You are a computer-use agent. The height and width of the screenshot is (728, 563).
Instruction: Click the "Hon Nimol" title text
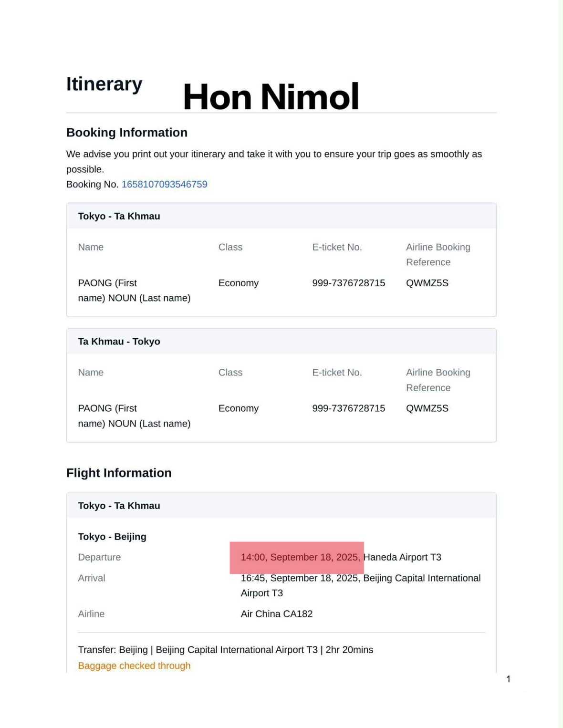coord(271,97)
